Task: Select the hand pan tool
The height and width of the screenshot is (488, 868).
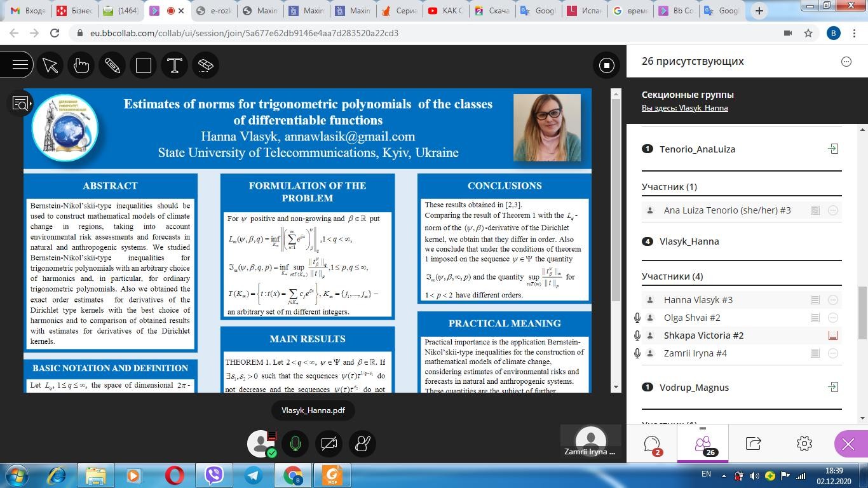Action: [x=81, y=65]
